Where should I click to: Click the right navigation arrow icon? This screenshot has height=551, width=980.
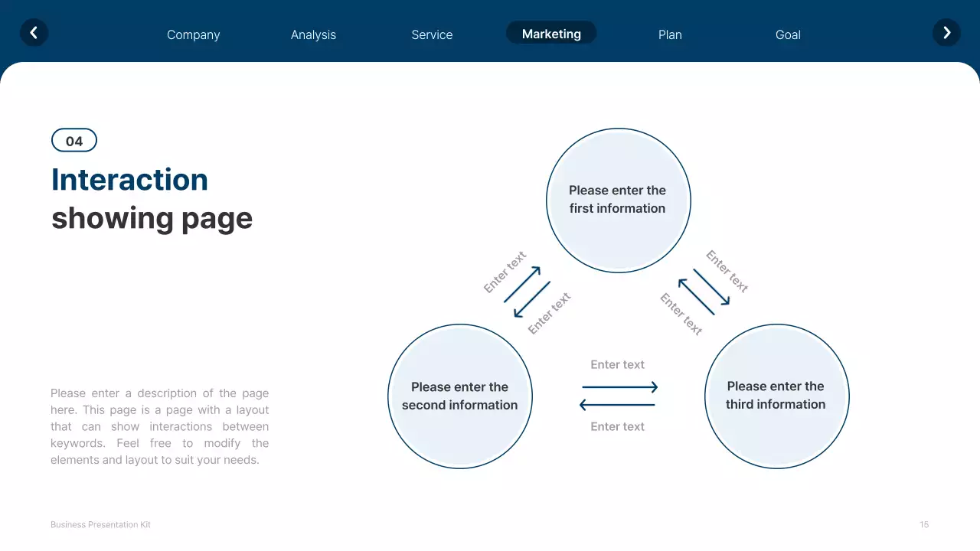[x=946, y=33]
